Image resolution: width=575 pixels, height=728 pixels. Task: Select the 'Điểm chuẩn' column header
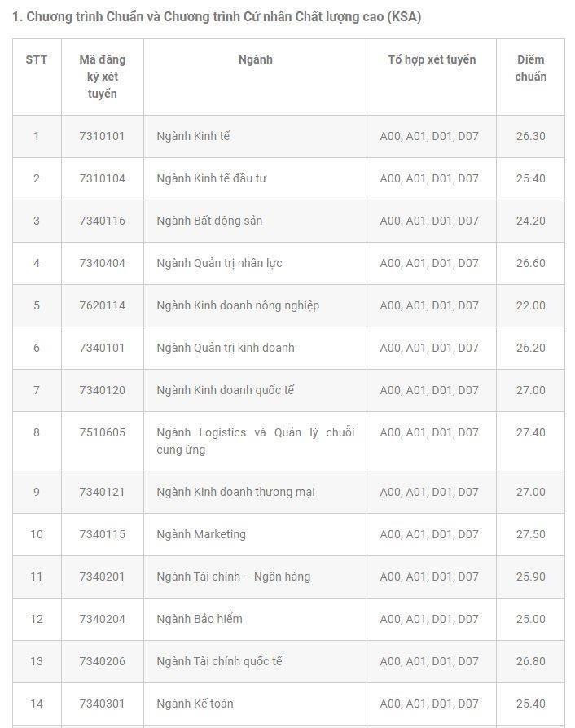click(x=530, y=68)
